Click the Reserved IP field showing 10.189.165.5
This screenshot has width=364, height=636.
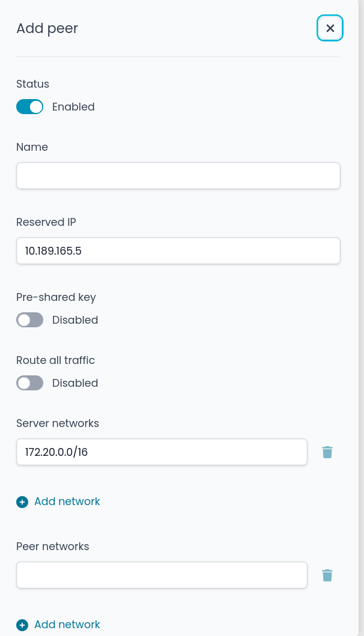pyautogui.click(x=178, y=251)
